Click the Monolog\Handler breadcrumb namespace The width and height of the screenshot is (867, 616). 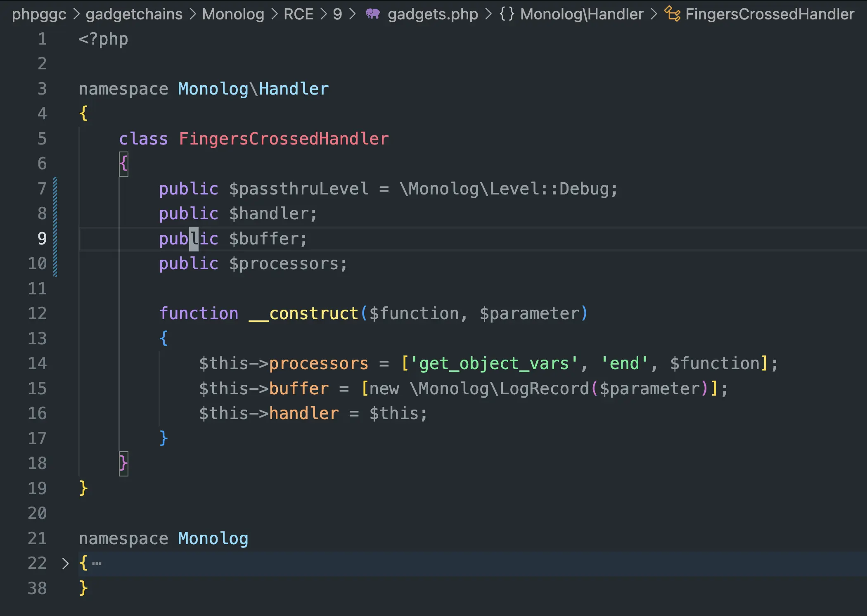click(x=581, y=14)
